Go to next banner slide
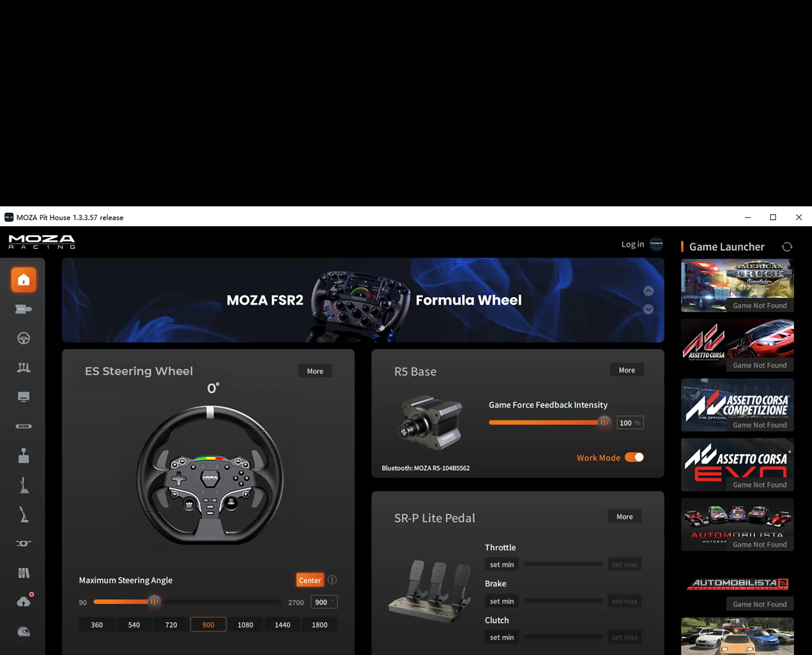The image size is (812, 655). pos(648,309)
